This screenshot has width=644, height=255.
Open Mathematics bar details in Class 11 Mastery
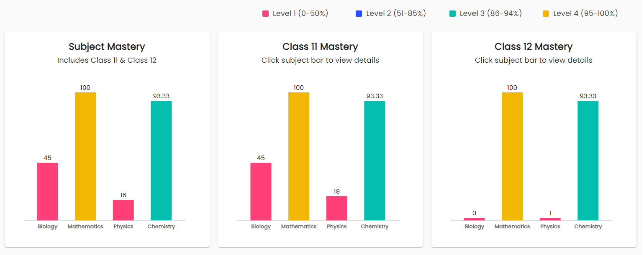point(299,156)
